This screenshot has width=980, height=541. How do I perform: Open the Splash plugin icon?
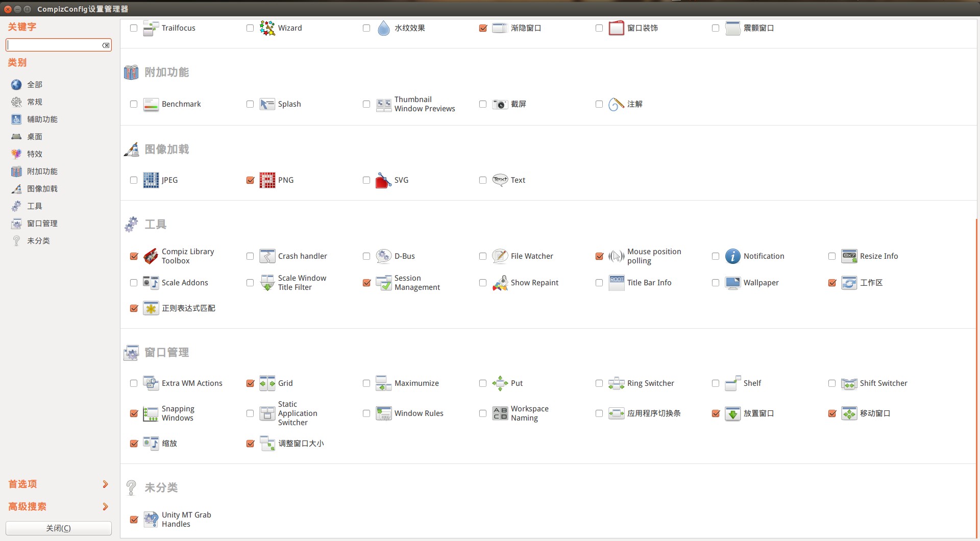267,104
